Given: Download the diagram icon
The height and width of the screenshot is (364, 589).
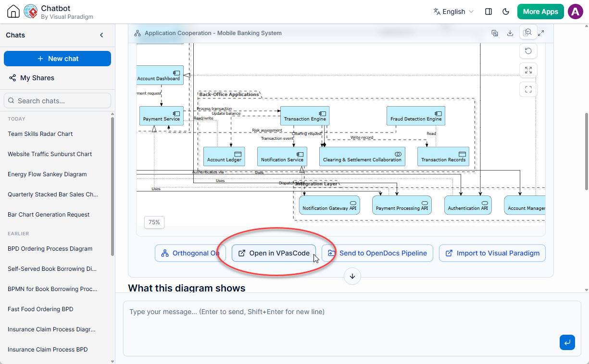Looking at the screenshot, I should tap(510, 33).
